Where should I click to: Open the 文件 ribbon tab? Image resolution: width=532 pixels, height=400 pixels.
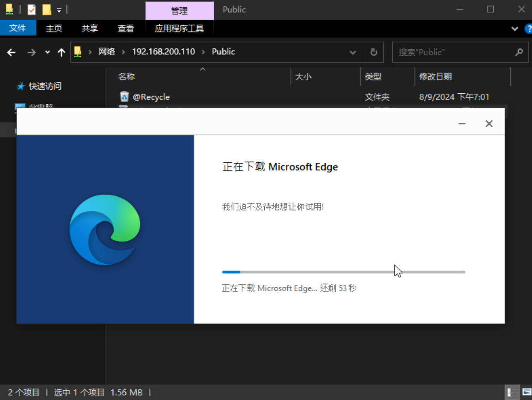[x=18, y=28]
